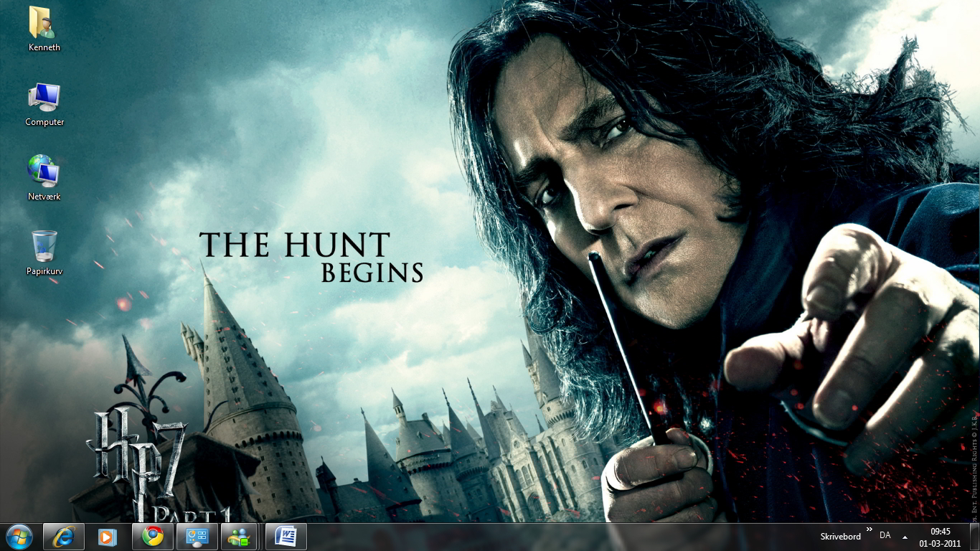Launch Windows Media Player from taskbar
The image size is (980, 551).
pyautogui.click(x=108, y=537)
